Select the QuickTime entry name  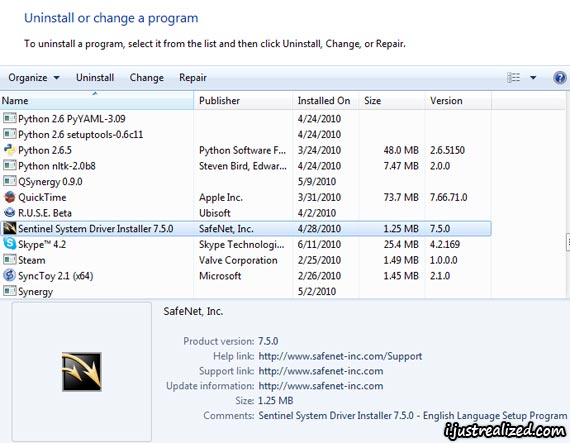click(42, 197)
